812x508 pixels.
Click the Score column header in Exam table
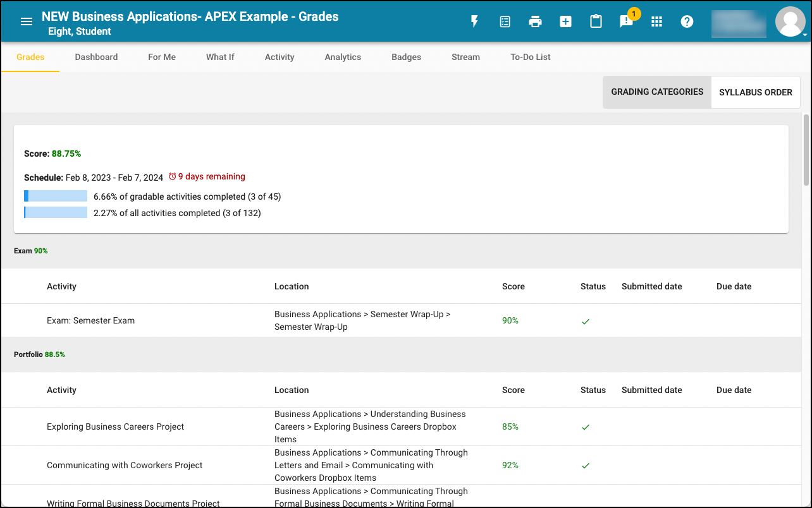pos(514,286)
